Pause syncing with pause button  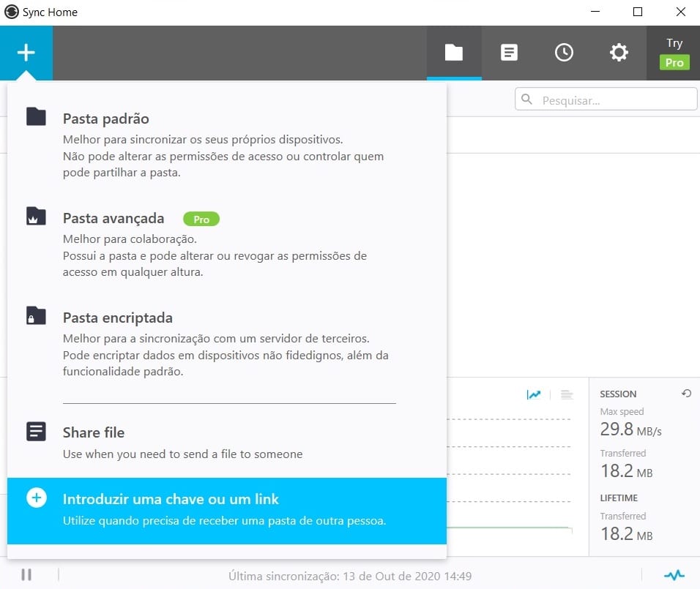tap(26, 574)
